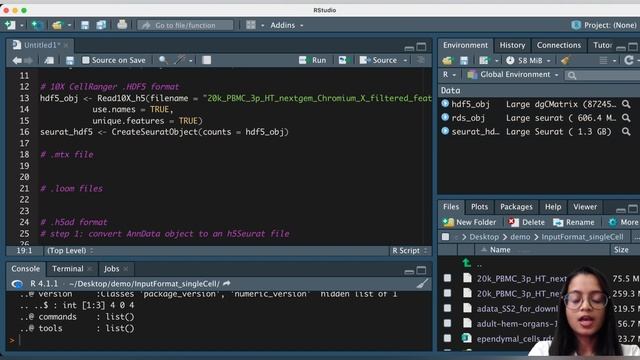Save the script using the editor's disk icon
This screenshot has width=640, height=360.
70,60
